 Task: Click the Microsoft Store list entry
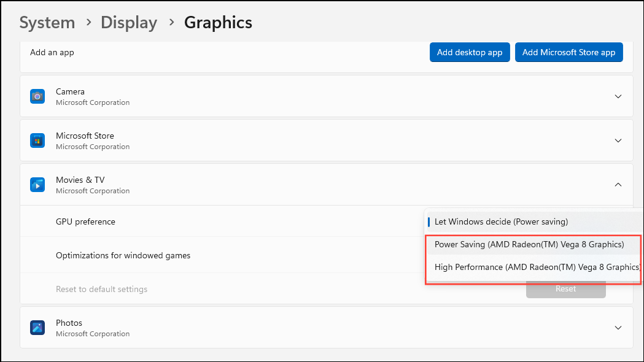(x=246, y=141)
